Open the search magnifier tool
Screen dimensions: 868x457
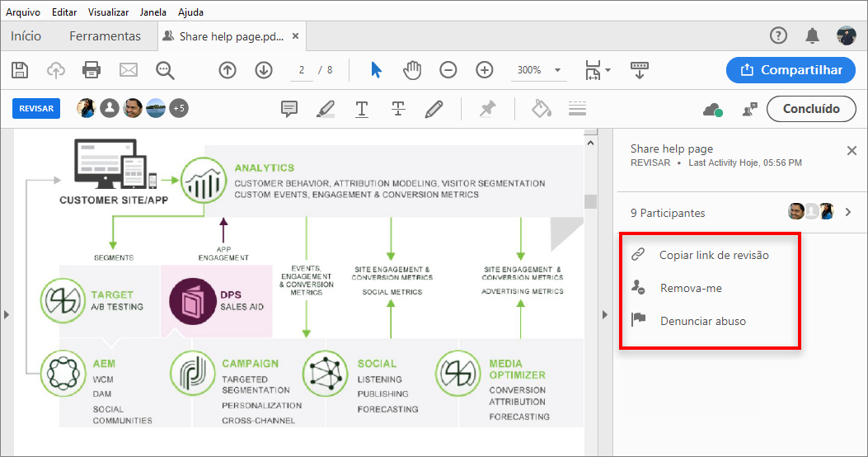(x=165, y=70)
